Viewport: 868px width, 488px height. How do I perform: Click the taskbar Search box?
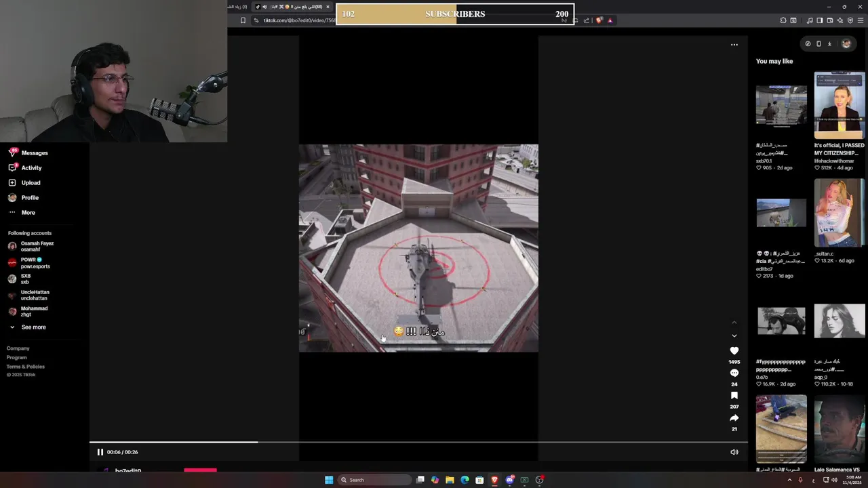[x=374, y=480]
